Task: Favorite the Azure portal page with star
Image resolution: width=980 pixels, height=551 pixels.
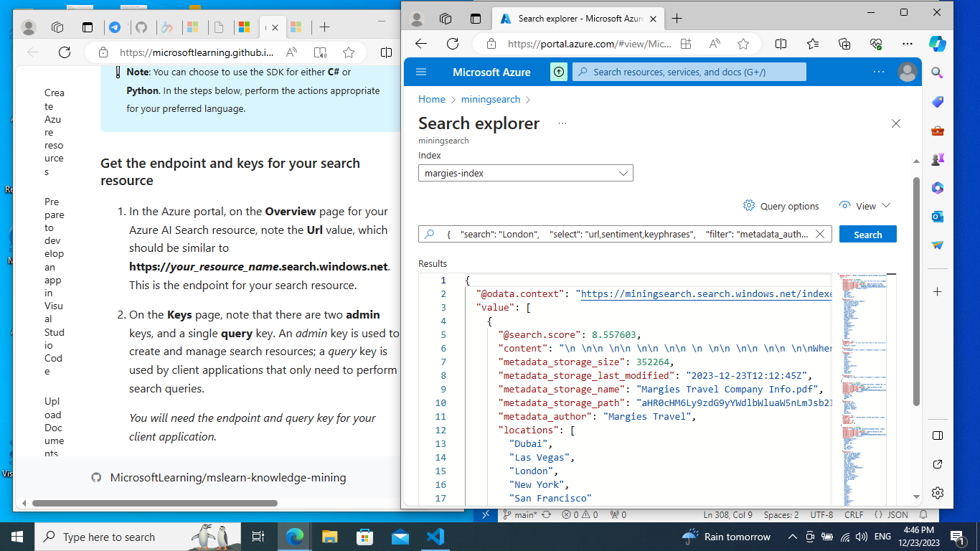Action: 743,44
